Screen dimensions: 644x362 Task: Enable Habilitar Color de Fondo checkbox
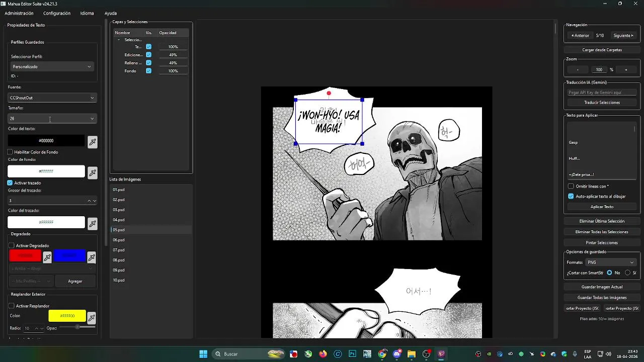(10, 152)
